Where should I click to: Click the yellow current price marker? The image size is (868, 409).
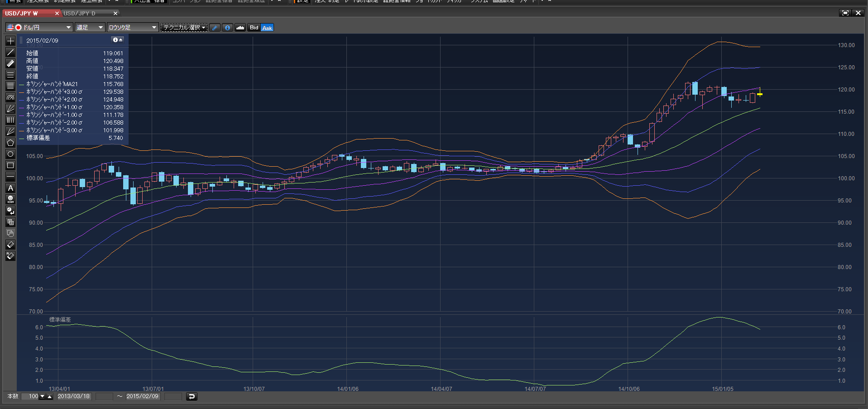760,94
